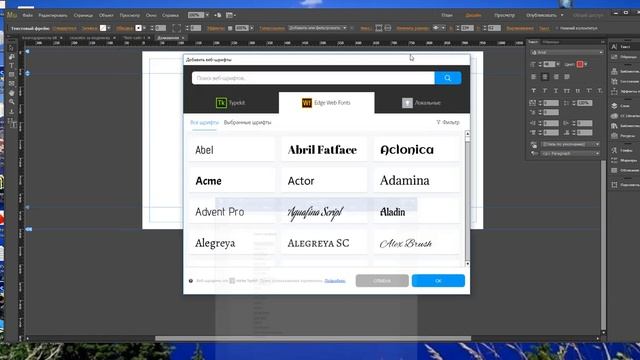Open the 'Страница' menu
Viewport: 640px width, 360px height.
click(x=83, y=15)
